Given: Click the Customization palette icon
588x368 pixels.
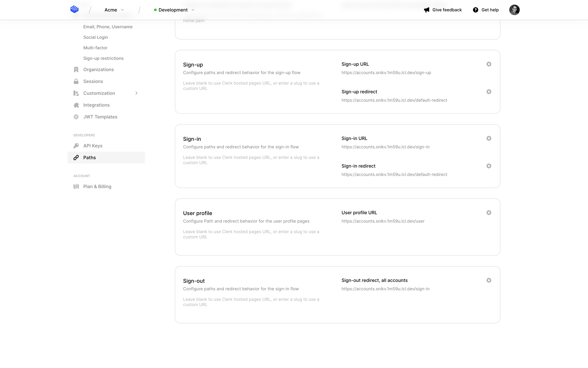Looking at the screenshot, I should point(76,93).
